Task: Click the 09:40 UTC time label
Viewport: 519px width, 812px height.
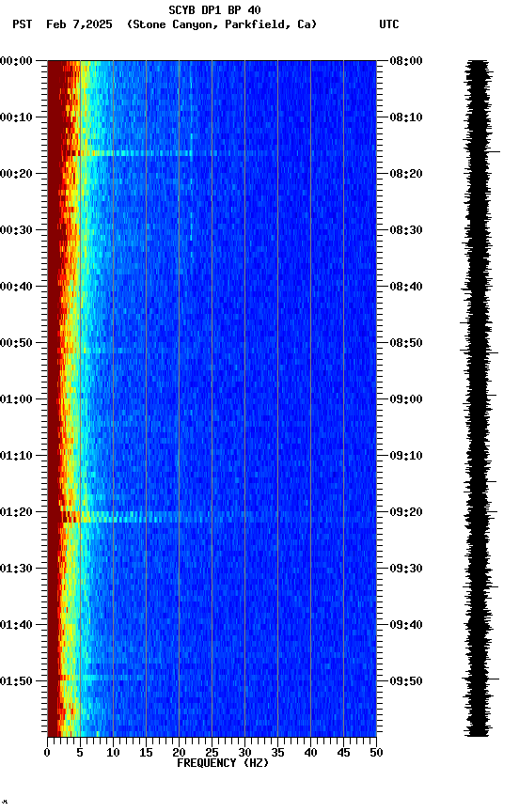Action: tap(406, 626)
